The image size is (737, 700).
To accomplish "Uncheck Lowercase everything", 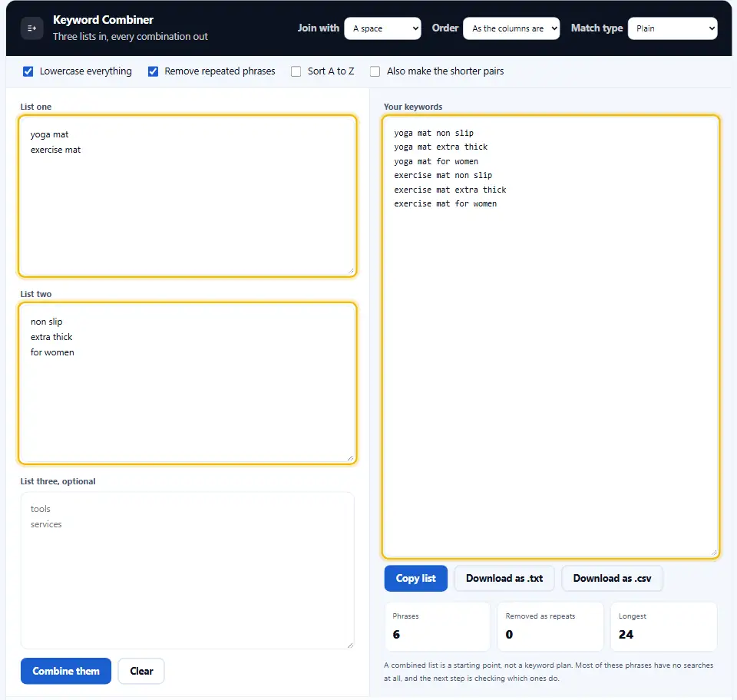I will click(x=28, y=71).
